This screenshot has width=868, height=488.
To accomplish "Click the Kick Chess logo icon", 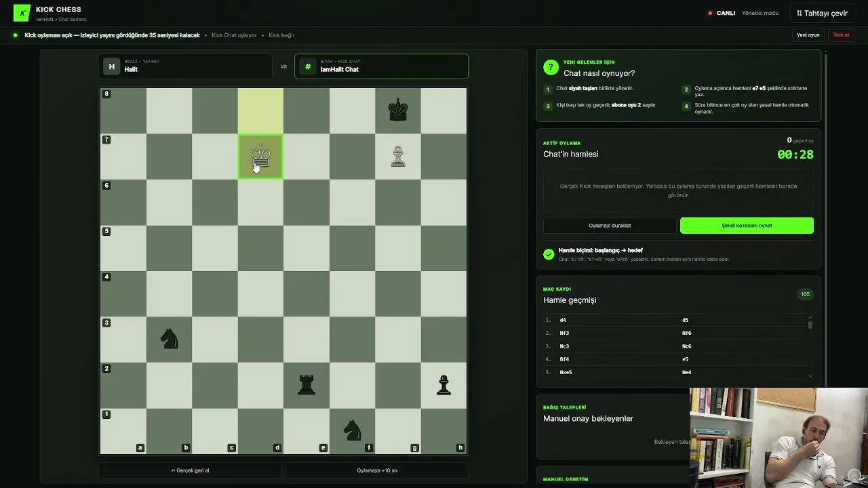I will tap(22, 13).
